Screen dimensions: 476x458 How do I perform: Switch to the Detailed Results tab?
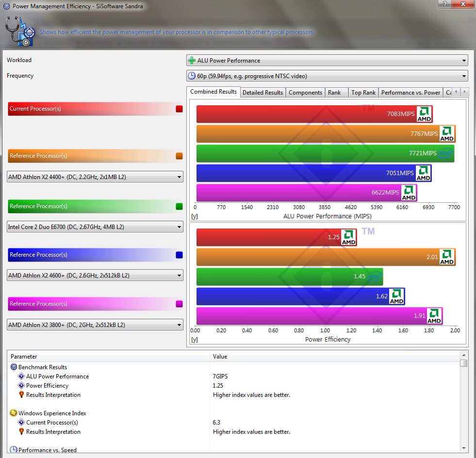pos(263,93)
